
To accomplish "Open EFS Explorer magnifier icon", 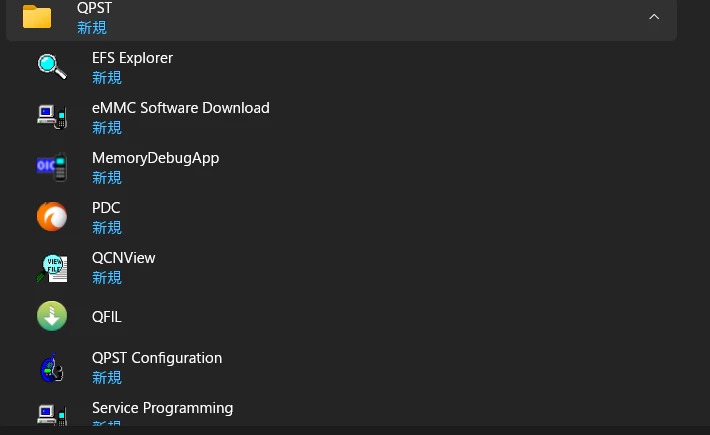I will (52, 67).
